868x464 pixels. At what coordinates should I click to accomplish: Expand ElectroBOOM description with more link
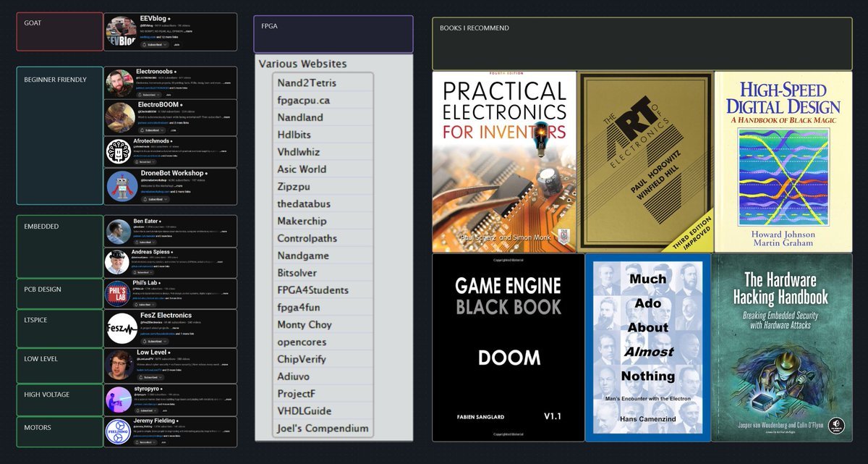[x=226, y=117]
